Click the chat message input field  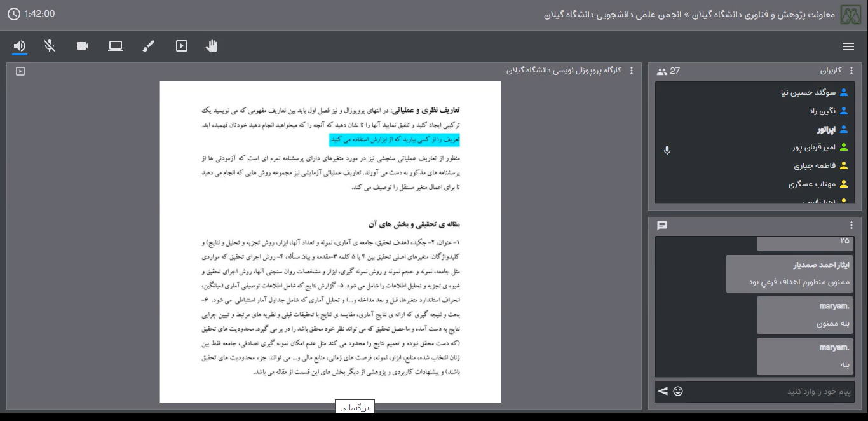coord(769,391)
